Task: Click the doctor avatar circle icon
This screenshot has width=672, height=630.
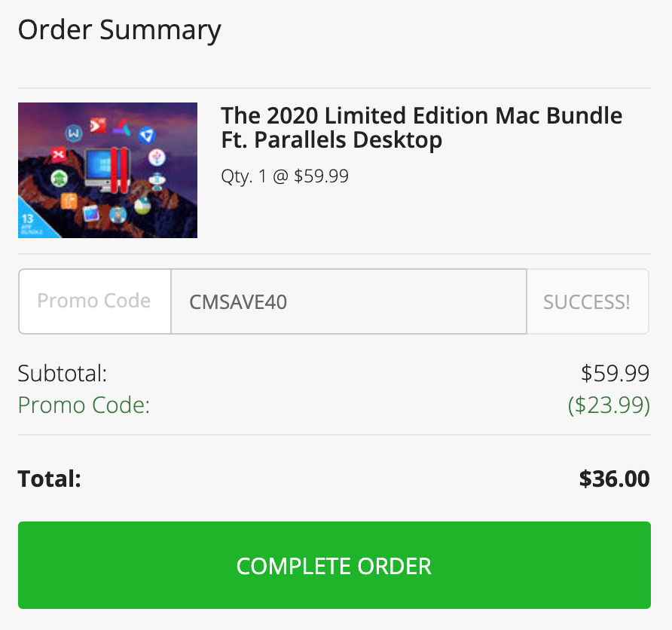Action: point(118,215)
